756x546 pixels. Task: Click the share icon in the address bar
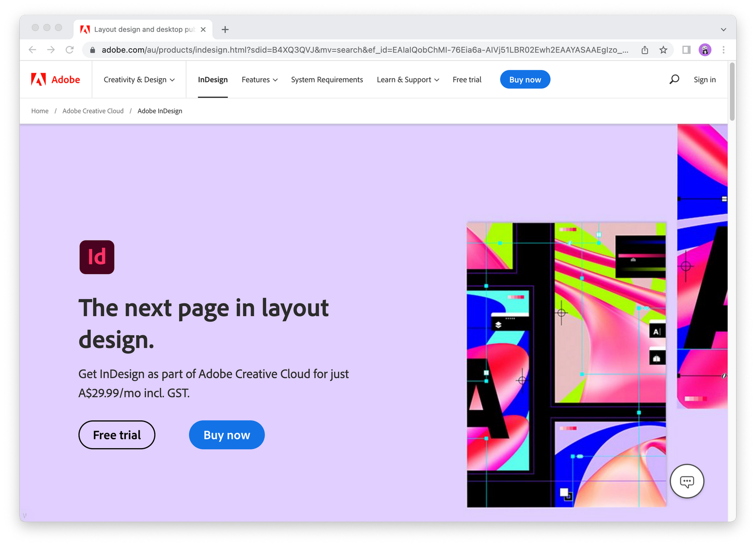(645, 50)
